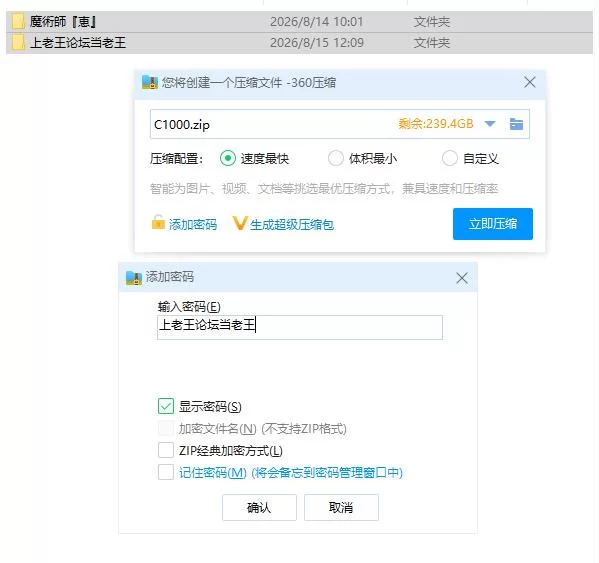Click the date 2026/8/15 12:09
The image size is (599, 563).
(317, 42)
